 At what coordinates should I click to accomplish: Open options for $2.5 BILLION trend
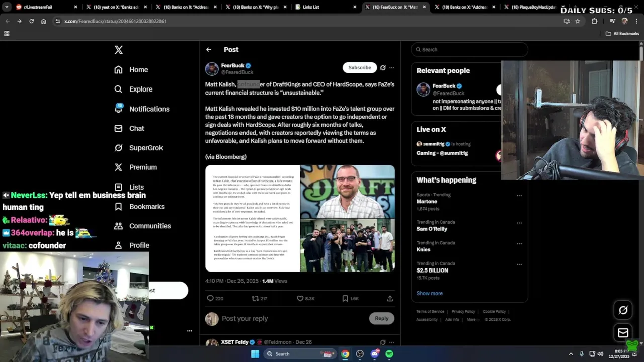519,264
